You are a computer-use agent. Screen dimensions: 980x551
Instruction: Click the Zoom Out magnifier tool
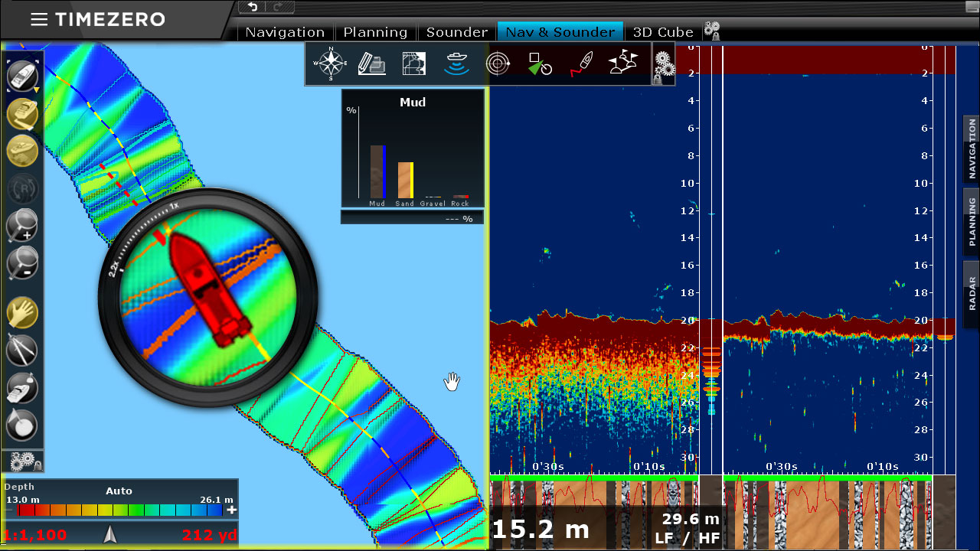21,262
